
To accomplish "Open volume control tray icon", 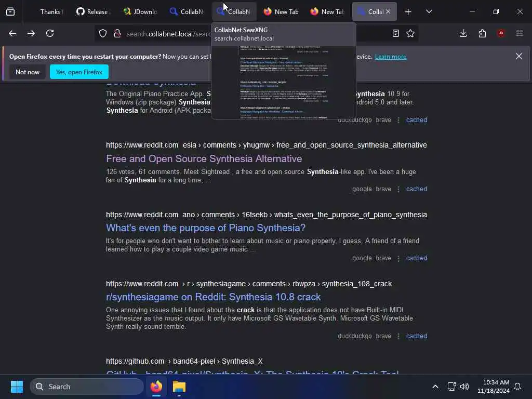I will [x=464, y=387].
